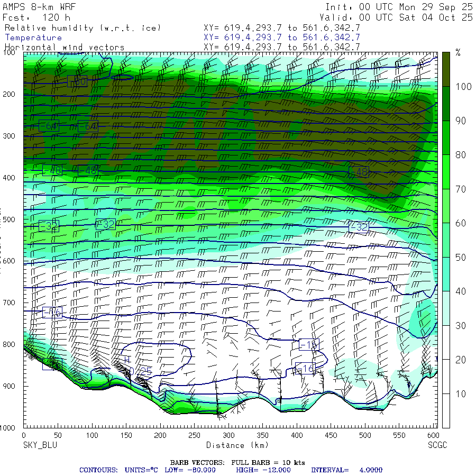Click the 'SKY_BLU' start point label
The image size is (476, 476).
pos(40,445)
